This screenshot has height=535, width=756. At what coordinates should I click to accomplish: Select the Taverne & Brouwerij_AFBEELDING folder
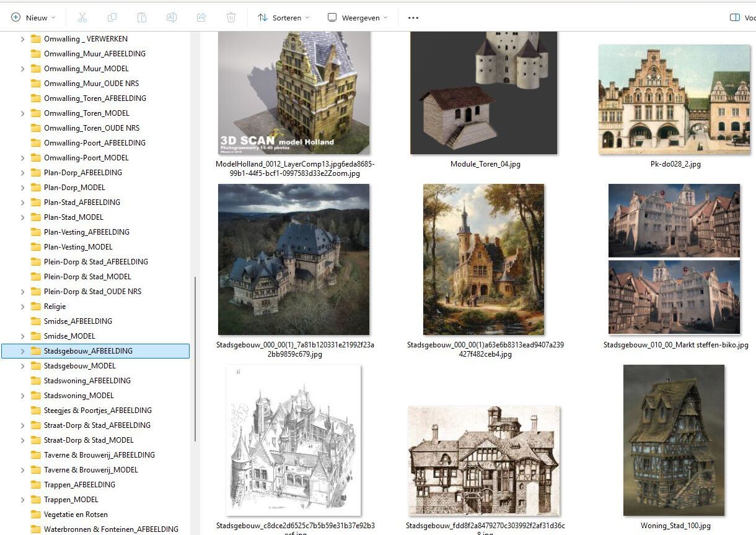tap(99, 455)
